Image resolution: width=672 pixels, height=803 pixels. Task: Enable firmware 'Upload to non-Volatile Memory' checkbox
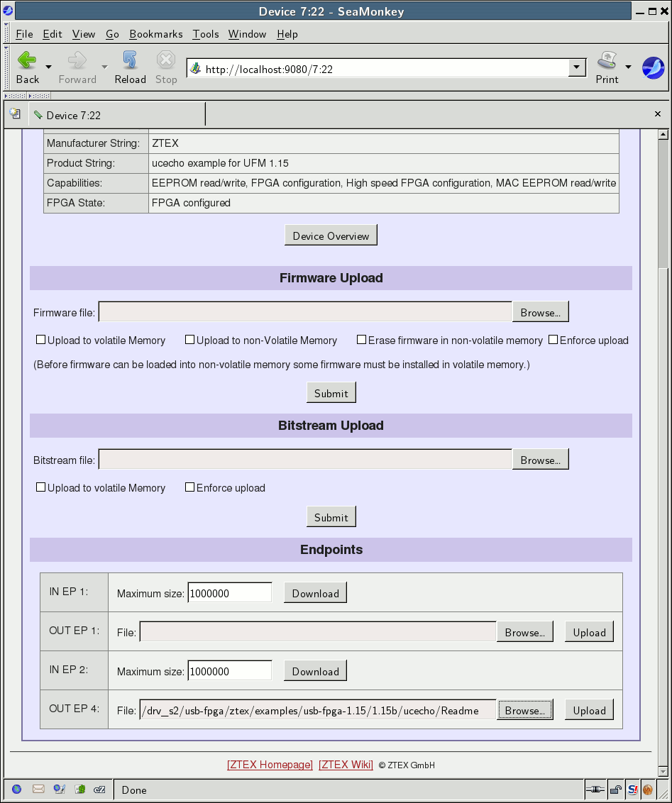click(190, 340)
